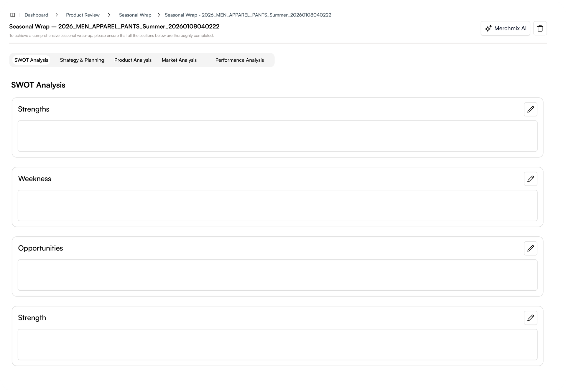Open the Product Analysis tab
This screenshot has height=392, width=566.
[133, 60]
